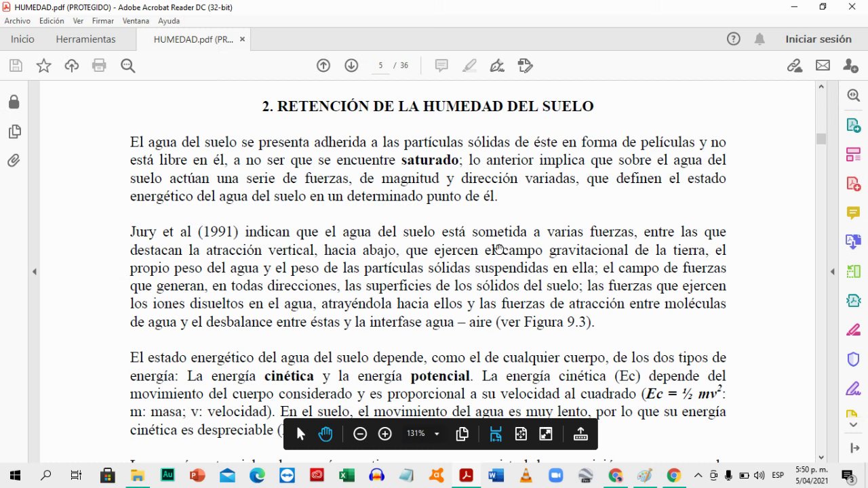This screenshot has width=868, height=488.
Task: Open the pink Redact tool in right pane
Action: pyautogui.click(x=853, y=330)
